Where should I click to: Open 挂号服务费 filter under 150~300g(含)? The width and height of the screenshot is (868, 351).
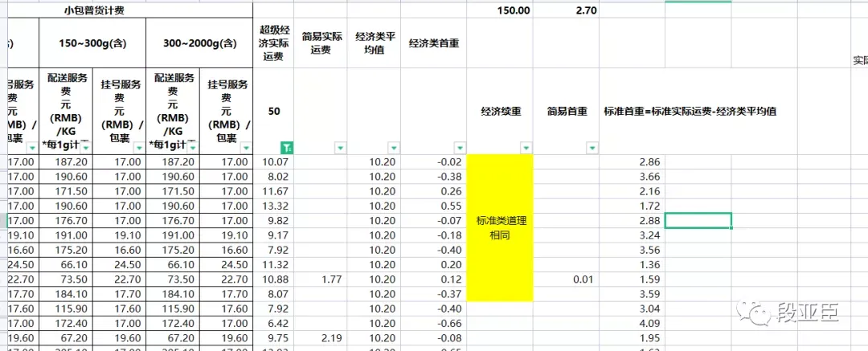coord(138,148)
